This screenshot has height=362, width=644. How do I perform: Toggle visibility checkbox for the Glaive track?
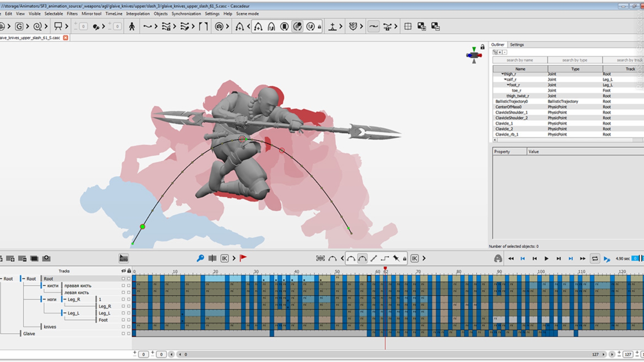coord(123,334)
